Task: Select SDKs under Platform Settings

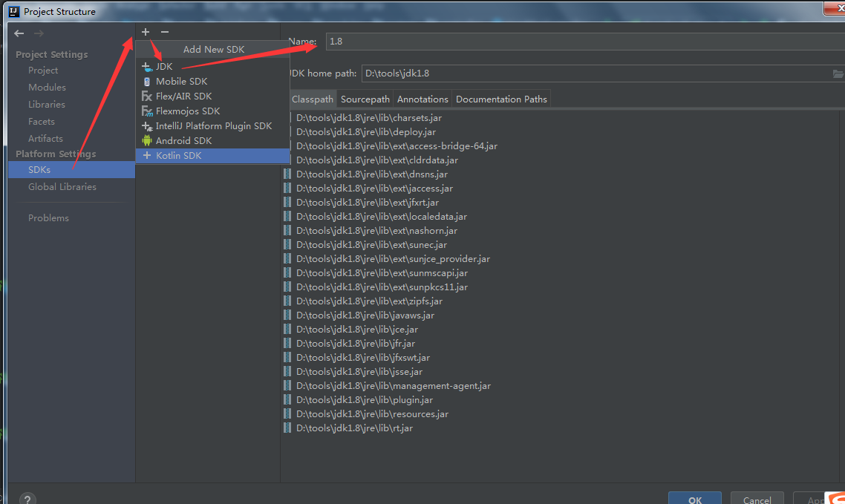Action: [x=71, y=170]
